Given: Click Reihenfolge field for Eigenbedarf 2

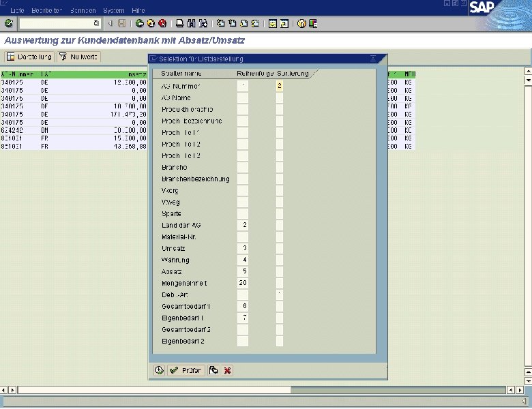Looking at the screenshot, I should pyautogui.click(x=243, y=341).
